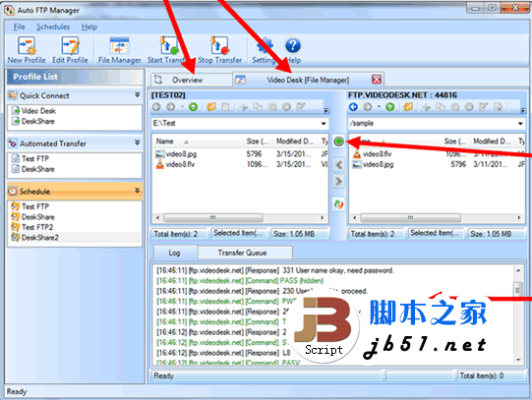Collapse the Quick Connect section

pos(137,94)
